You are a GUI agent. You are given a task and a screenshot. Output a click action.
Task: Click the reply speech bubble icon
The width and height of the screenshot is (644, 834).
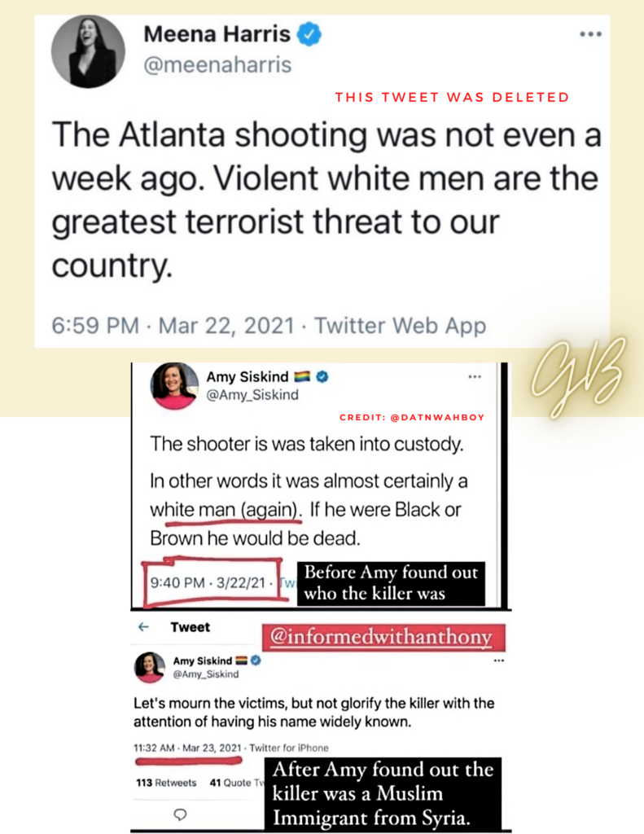click(180, 814)
